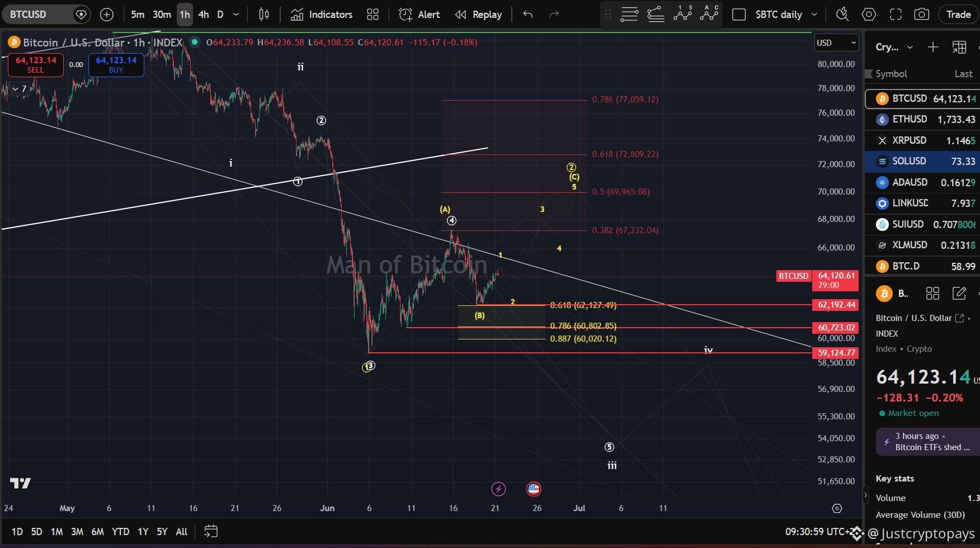Switch chart to 4h timeframe
The width and height of the screenshot is (980, 548).
pos(204,15)
